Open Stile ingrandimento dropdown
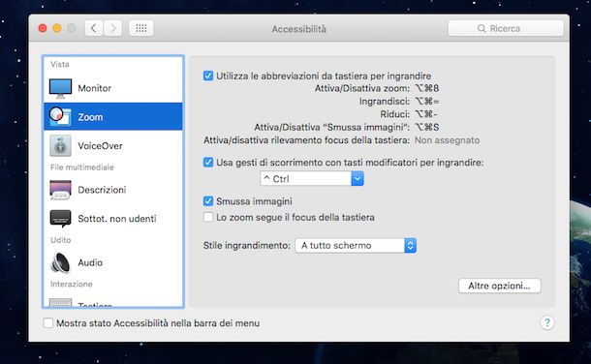 coord(356,246)
